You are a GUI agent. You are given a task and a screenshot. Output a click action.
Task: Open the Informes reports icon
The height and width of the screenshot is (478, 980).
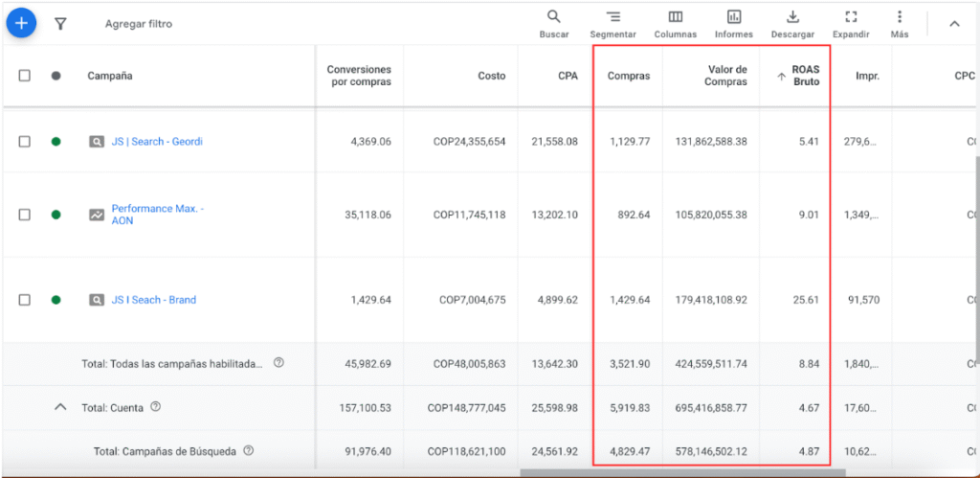[x=734, y=24]
